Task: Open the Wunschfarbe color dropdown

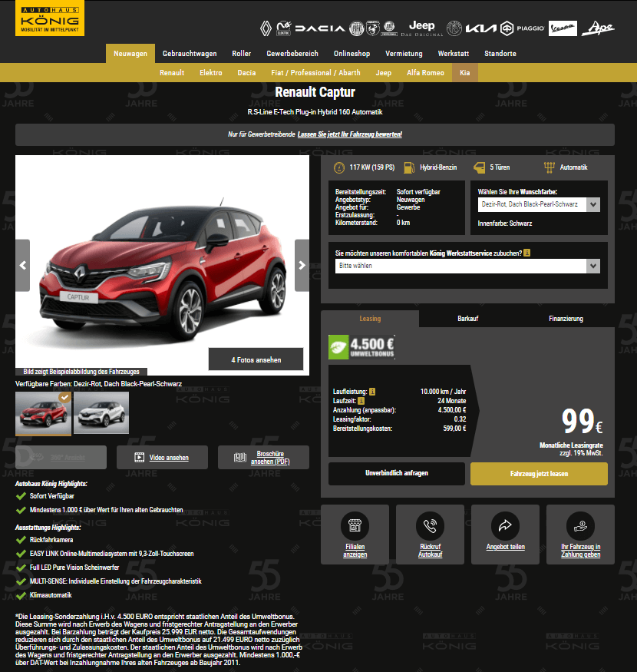Action: pos(539,204)
